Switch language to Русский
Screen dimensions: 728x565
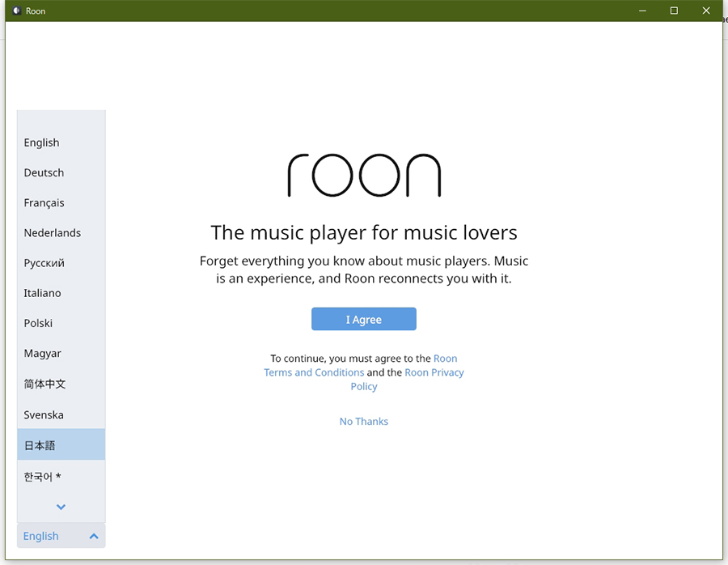tap(44, 263)
